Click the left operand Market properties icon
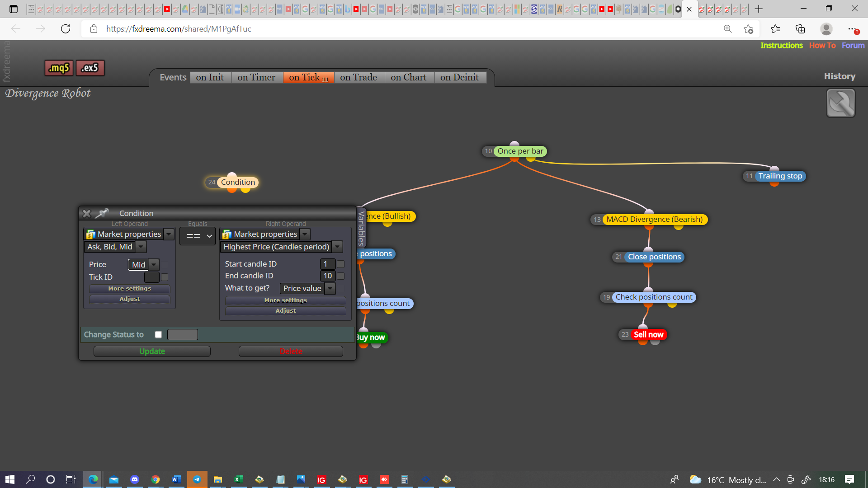 click(x=90, y=234)
